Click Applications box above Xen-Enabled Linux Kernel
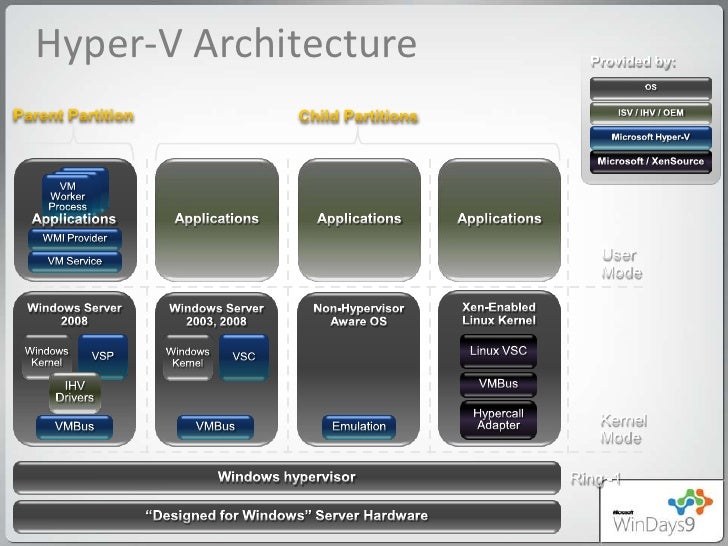The width and height of the screenshot is (728, 546). [499, 219]
